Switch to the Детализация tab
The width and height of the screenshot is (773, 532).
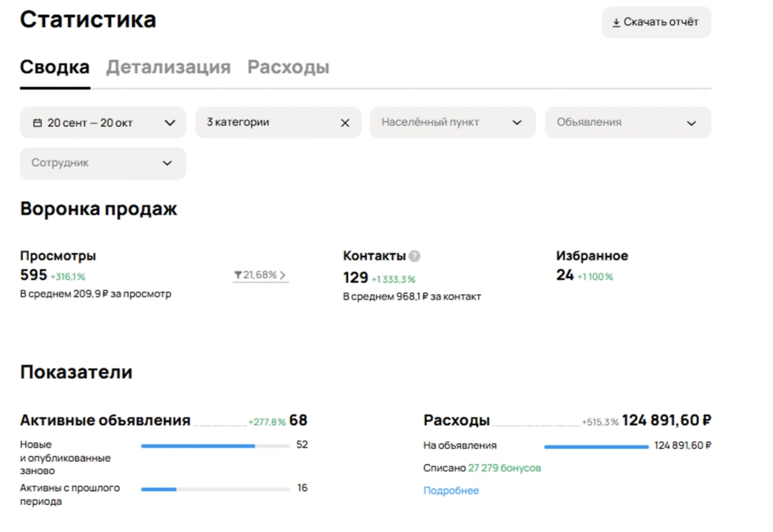(168, 67)
